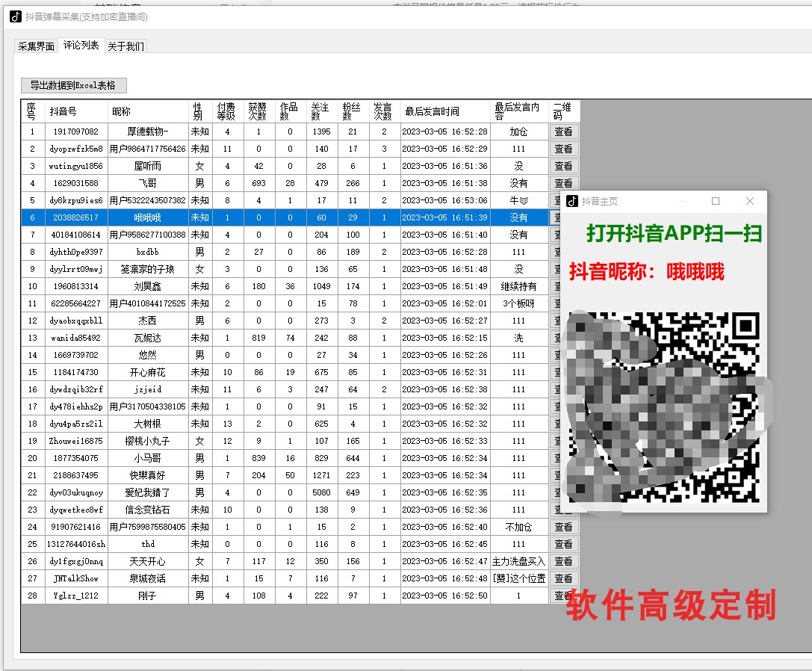Screen dimensions: 812x671
Task: Select the highlighted row 哦哦哦
Action: point(285,217)
